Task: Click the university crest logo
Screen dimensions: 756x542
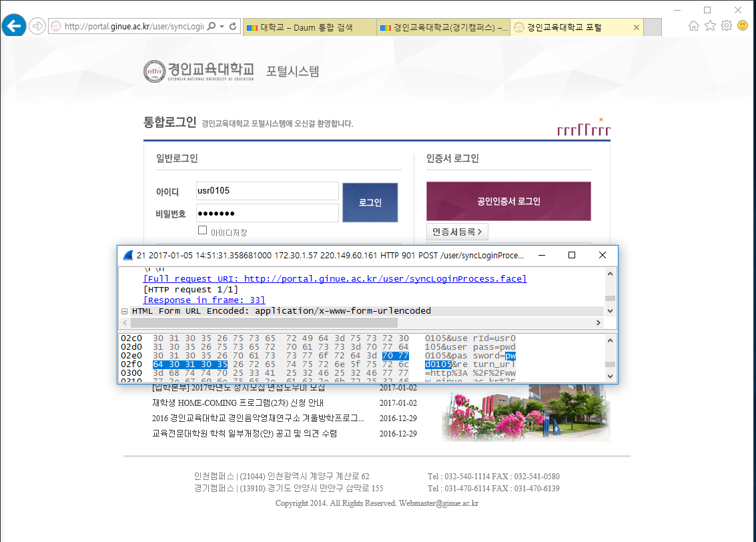Action: [x=154, y=71]
